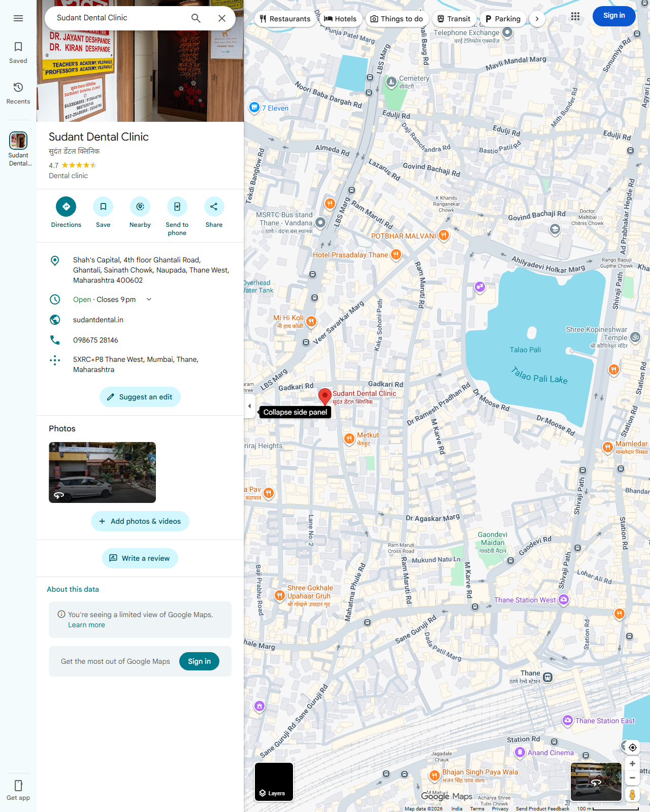Select Shree Kopineshwar Temple marker
Image resolution: width=650 pixels, height=812 pixels.
(x=635, y=337)
